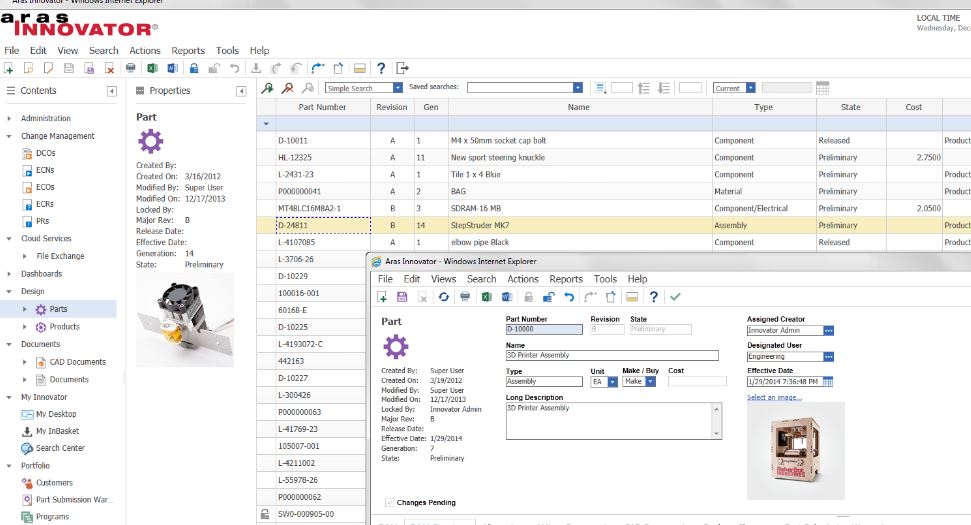The height and width of the screenshot is (525, 971).
Task: Click the delete icon with red X in main toolbar
Action: (x=110, y=68)
